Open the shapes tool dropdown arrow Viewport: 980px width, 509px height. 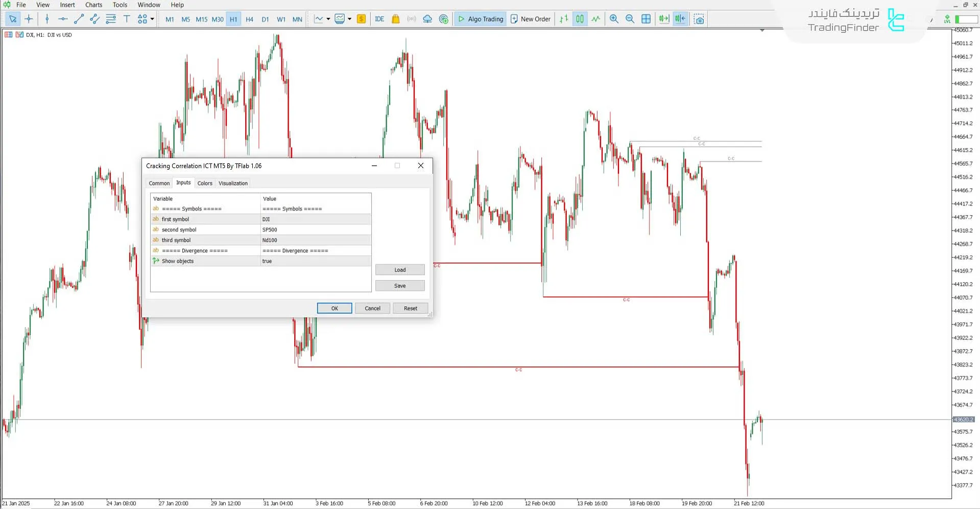pos(151,19)
